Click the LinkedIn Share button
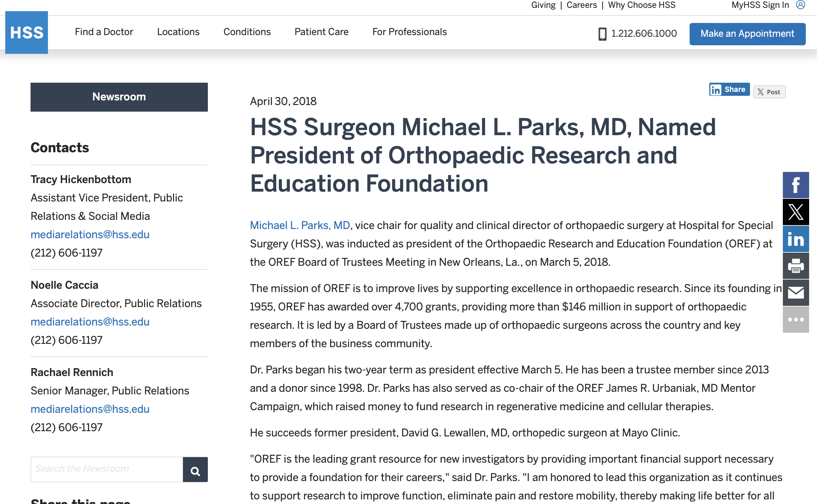Image resolution: width=817 pixels, height=504 pixels. tap(729, 89)
